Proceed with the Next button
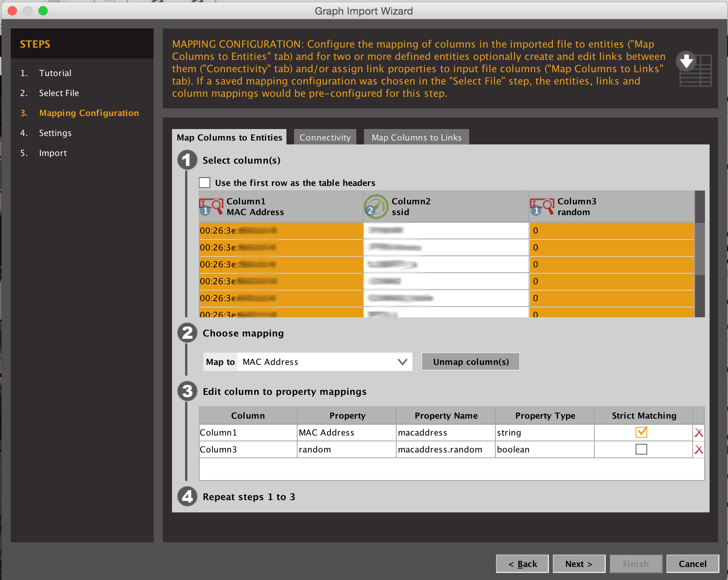 tap(579, 564)
